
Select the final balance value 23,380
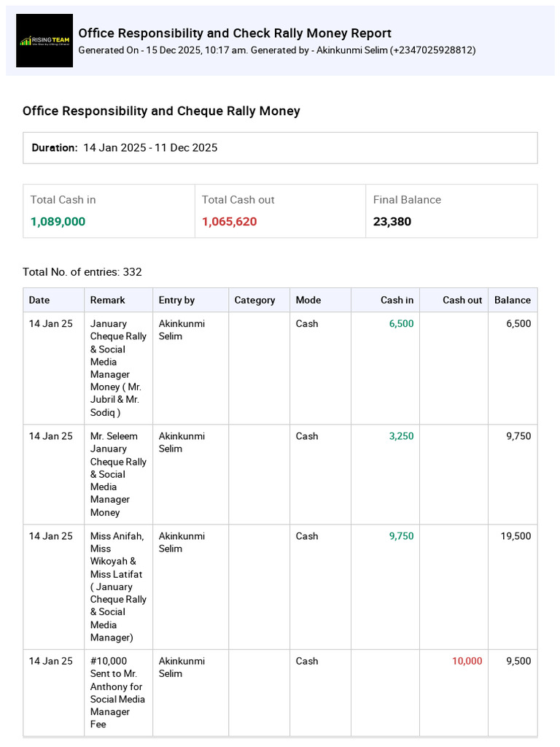coord(392,222)
